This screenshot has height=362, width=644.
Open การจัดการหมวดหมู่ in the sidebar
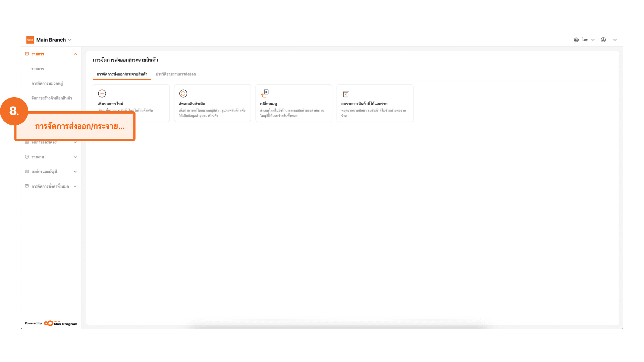click(x=47, y=83)
